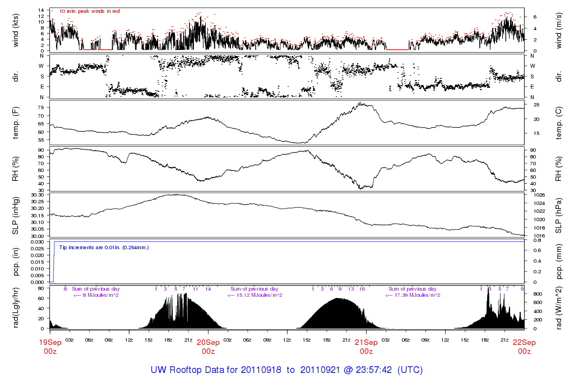Select the 'rad (W/m^2)' axis label

(x=561, y=308)
